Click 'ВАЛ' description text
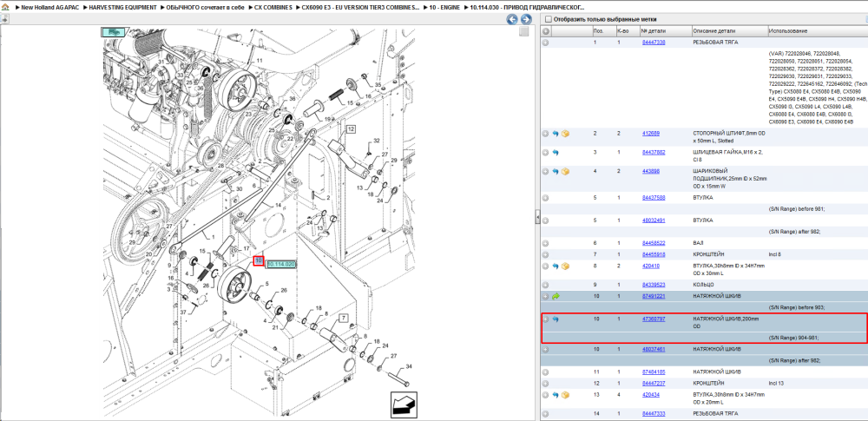 [x=698, y=243]
